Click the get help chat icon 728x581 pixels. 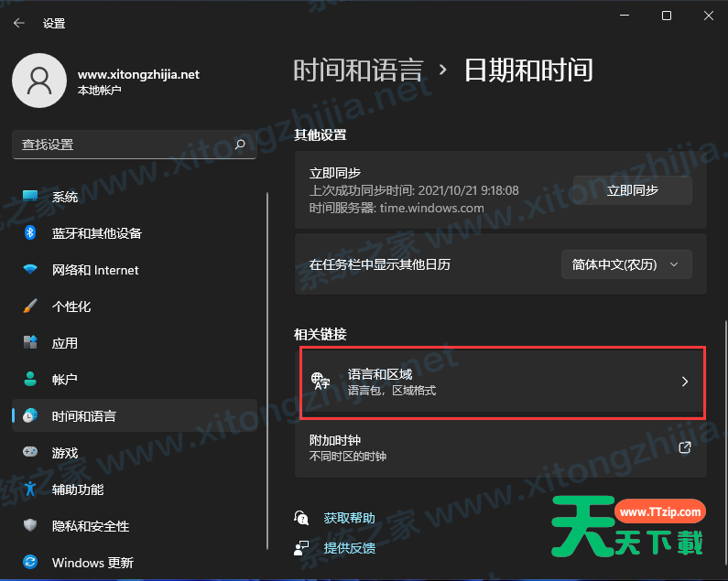coord(301,518)
